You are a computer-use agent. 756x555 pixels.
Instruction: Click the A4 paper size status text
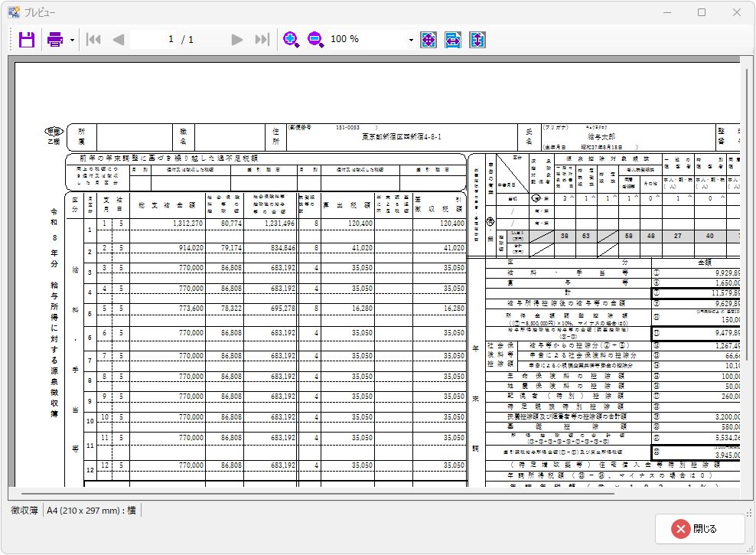[x=90, y=510]
